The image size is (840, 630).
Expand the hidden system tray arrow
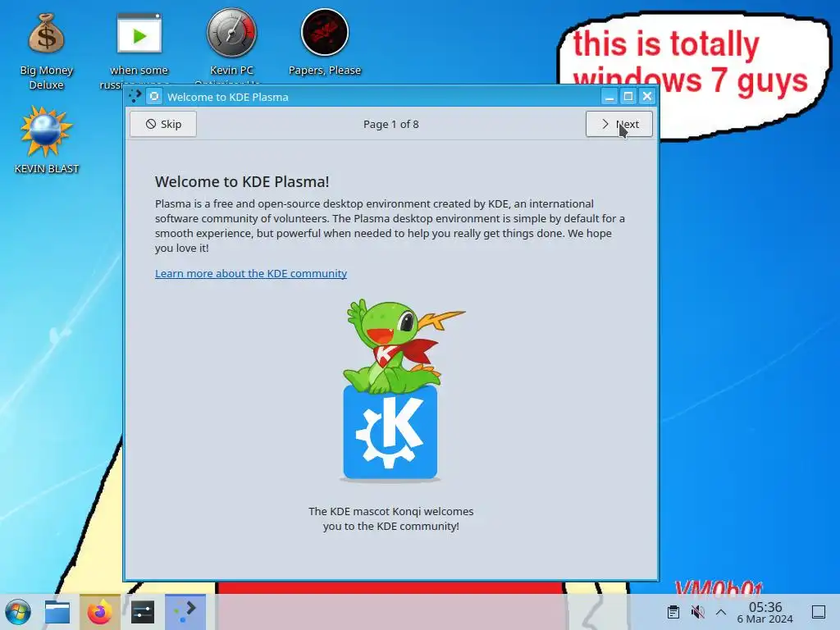721,612
